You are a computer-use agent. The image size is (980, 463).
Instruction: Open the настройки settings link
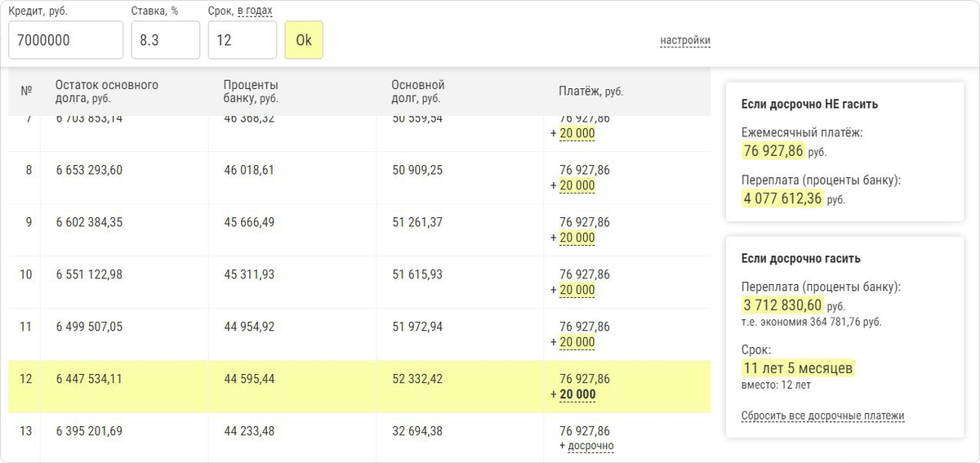685,41
